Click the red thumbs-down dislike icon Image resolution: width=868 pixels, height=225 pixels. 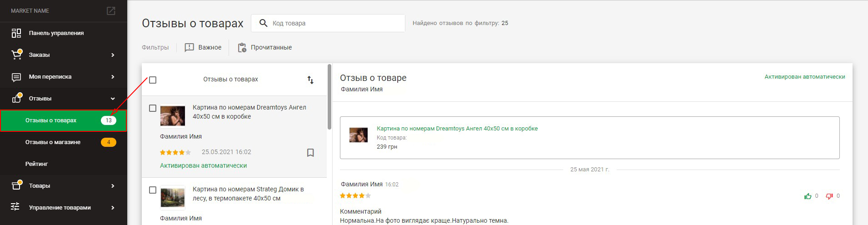pyautogui.click(x=829, y=196)
